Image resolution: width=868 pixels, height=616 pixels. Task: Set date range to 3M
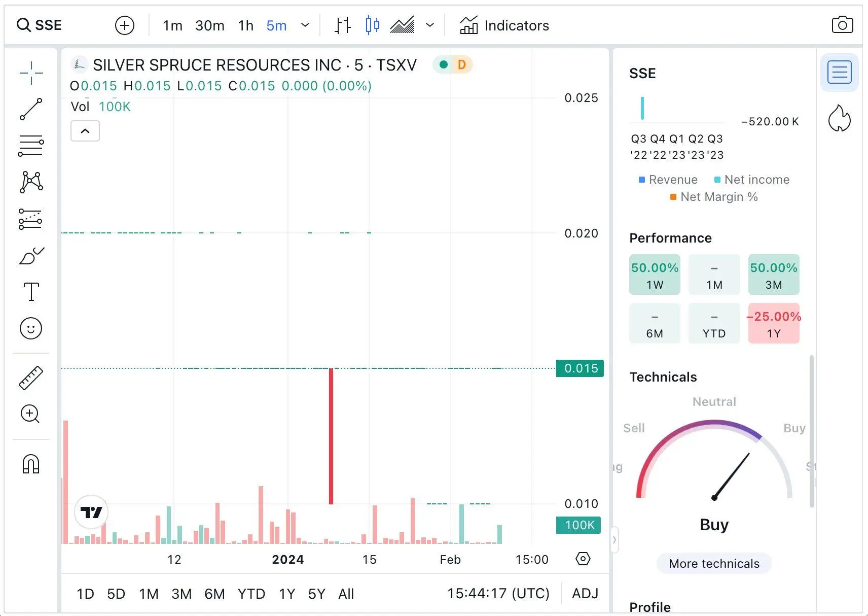pos(182,594)
